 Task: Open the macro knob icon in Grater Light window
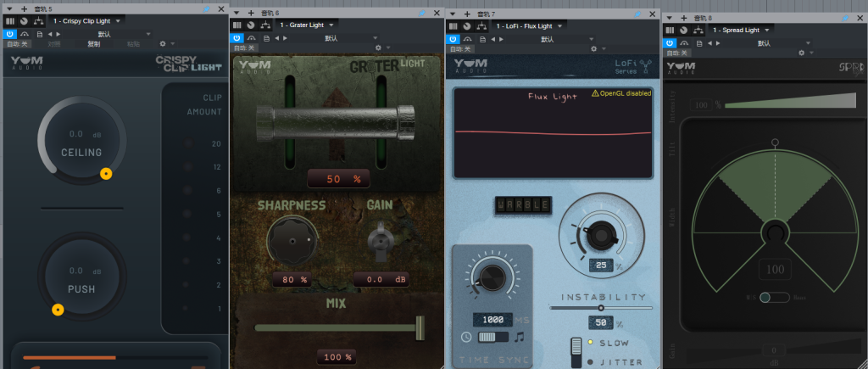coord(251,25)
